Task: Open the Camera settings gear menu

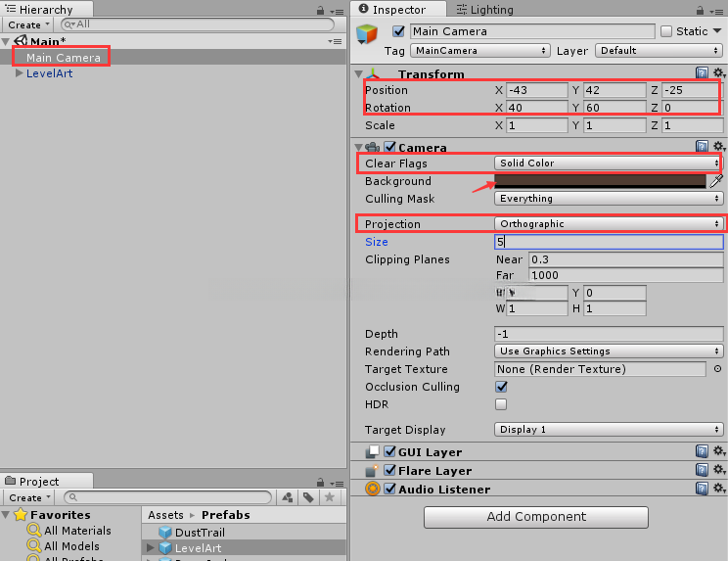Action: (719, 146)
